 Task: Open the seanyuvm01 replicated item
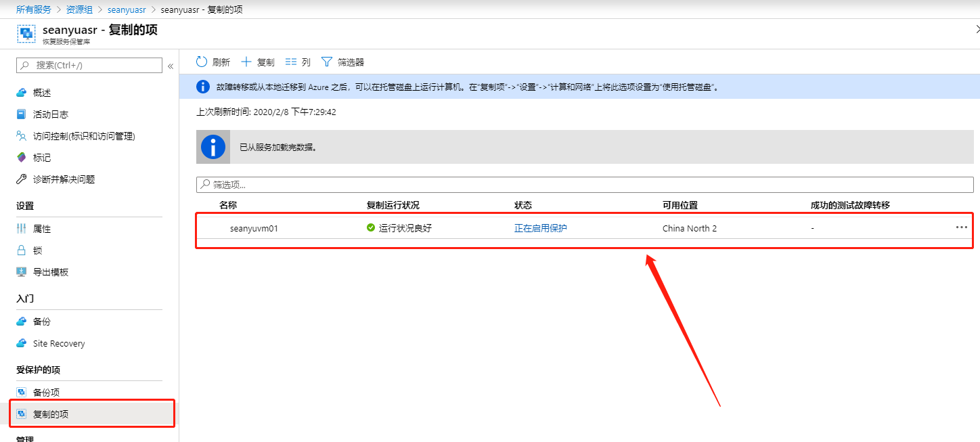pos(254,229)
